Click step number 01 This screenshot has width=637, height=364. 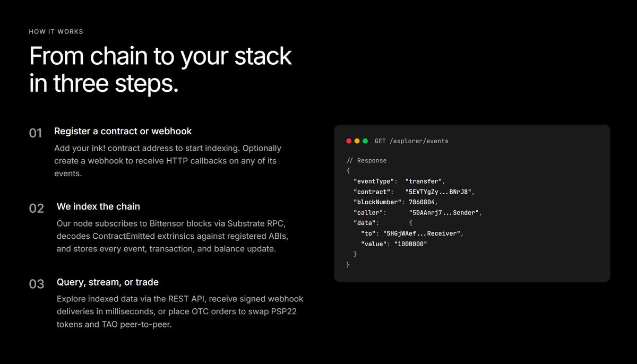(36, 133)
